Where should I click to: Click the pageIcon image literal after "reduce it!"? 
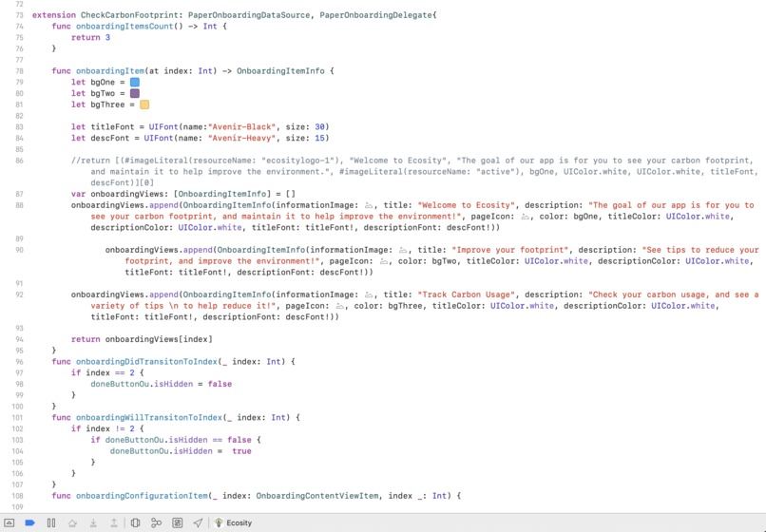[340, 306]
